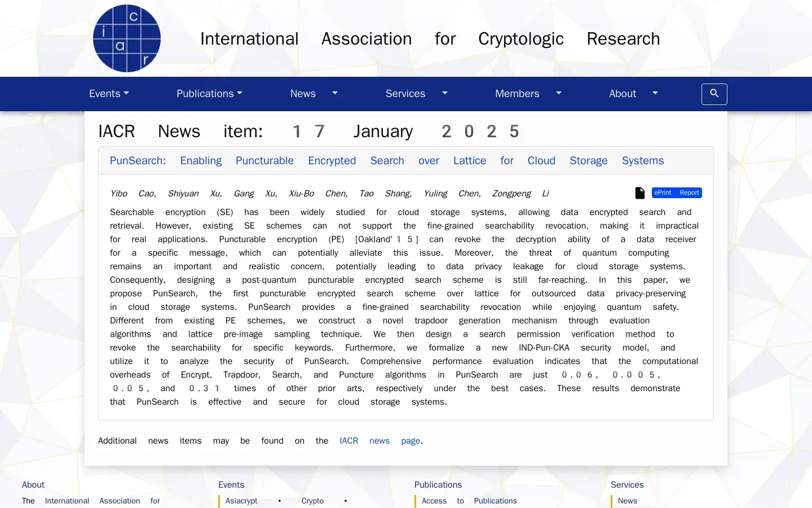The width and height of the screenshot is (812, 508).
Task: Open the Crypto footer link
Action: 312,501
